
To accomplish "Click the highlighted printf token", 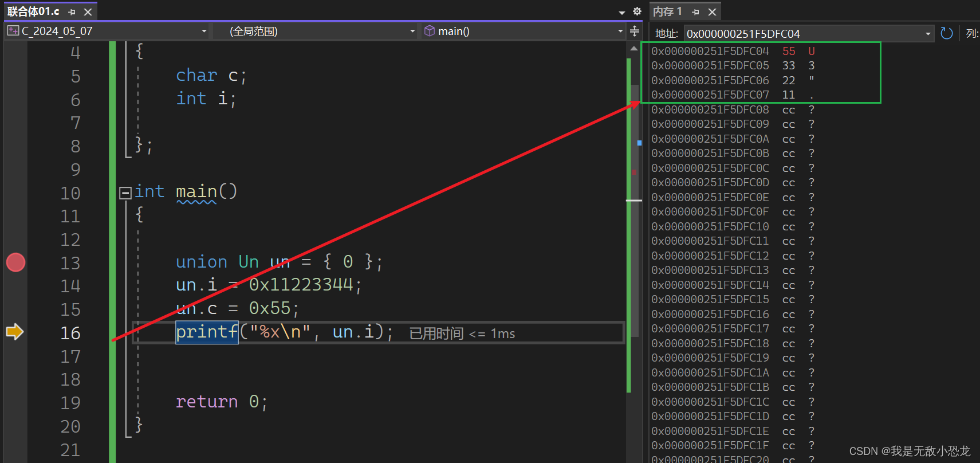I will tap(207, 332).
